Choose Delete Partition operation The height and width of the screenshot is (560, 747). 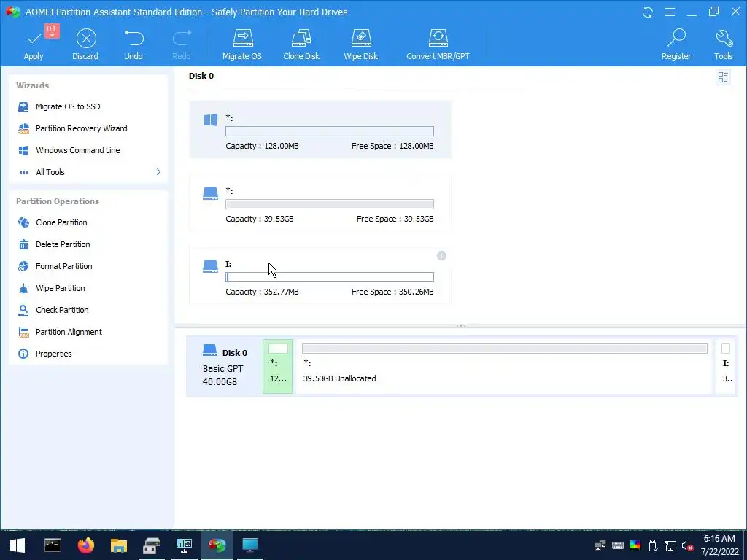click(x=63, y=244)
